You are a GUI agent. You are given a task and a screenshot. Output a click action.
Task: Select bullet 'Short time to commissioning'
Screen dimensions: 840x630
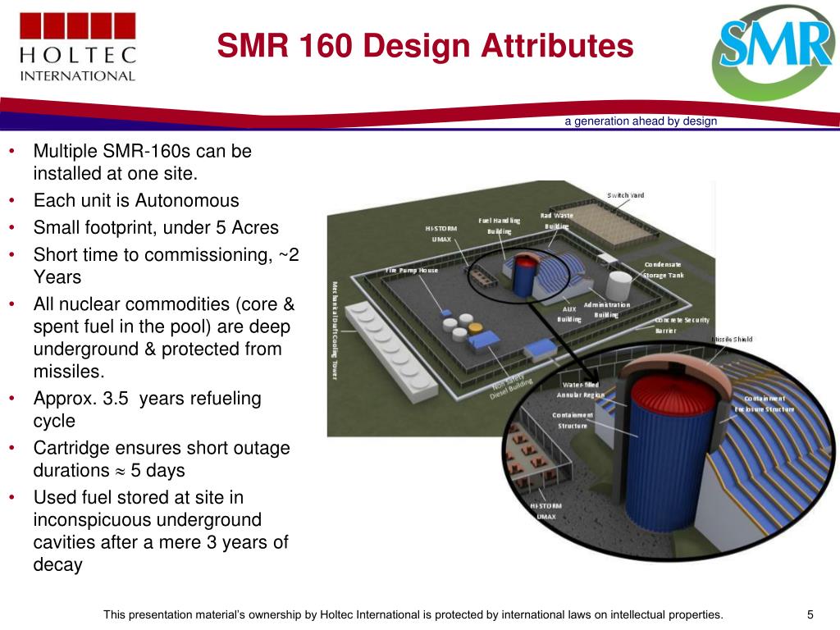[166, 266]
